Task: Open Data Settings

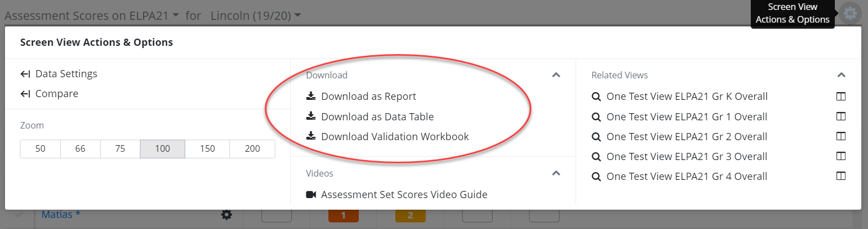Action: click(x=59, y=74)
